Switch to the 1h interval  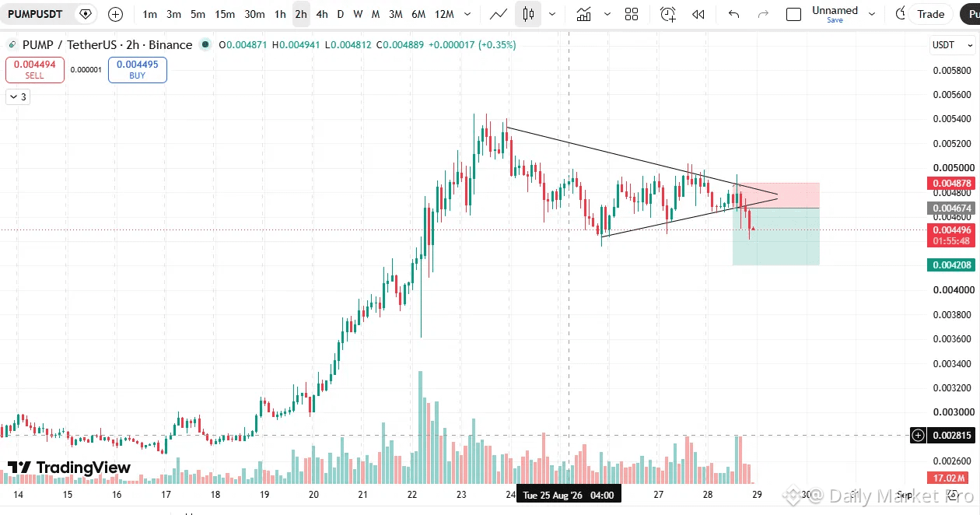[280, 14]
